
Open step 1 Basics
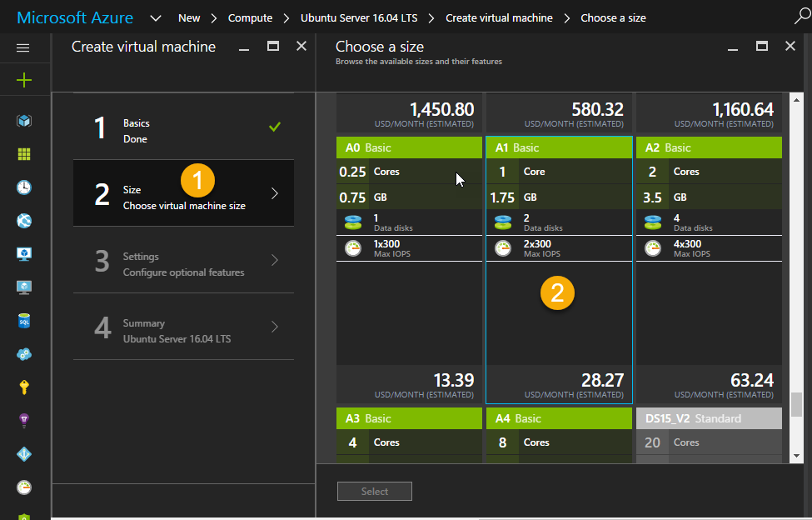coord(184,127)
